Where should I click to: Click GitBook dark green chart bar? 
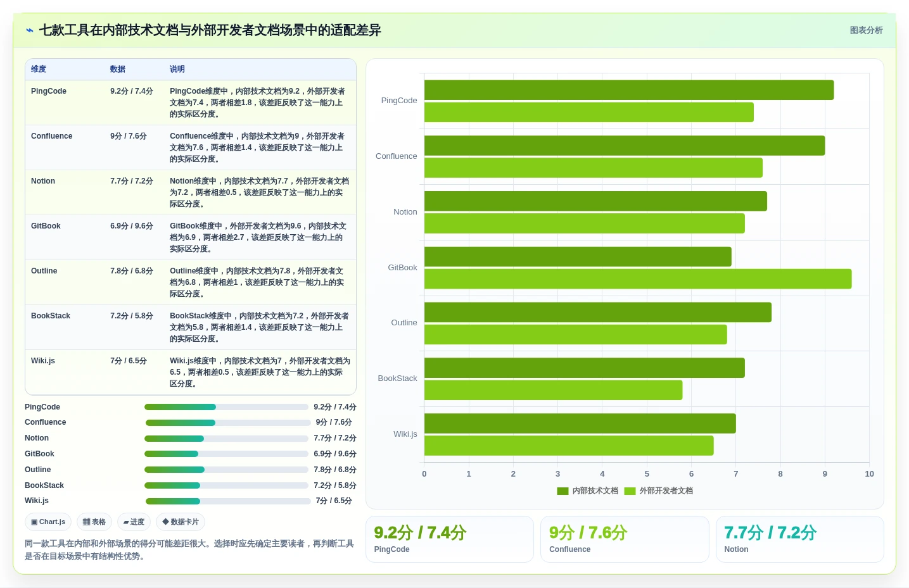578,256
